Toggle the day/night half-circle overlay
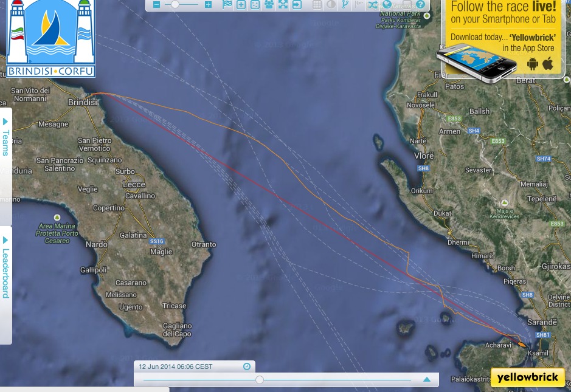The image size is (571, 392). 331,5
